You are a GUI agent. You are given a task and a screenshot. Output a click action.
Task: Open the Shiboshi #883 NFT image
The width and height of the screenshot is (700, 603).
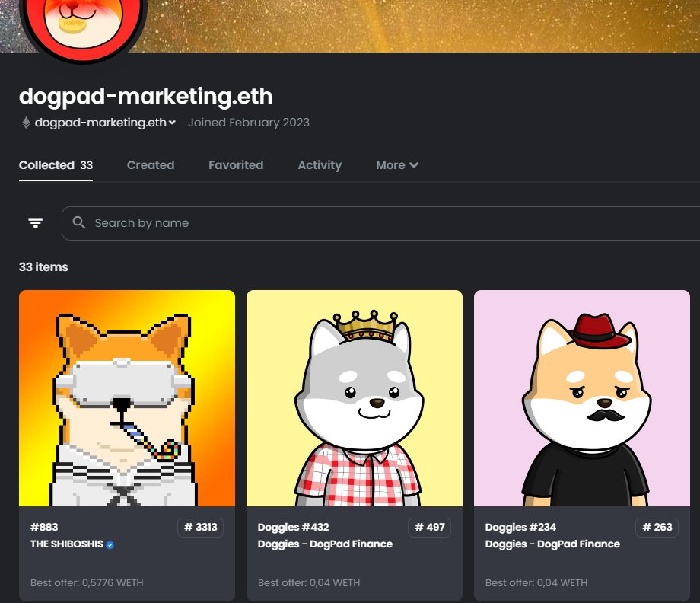click(127, 398)
